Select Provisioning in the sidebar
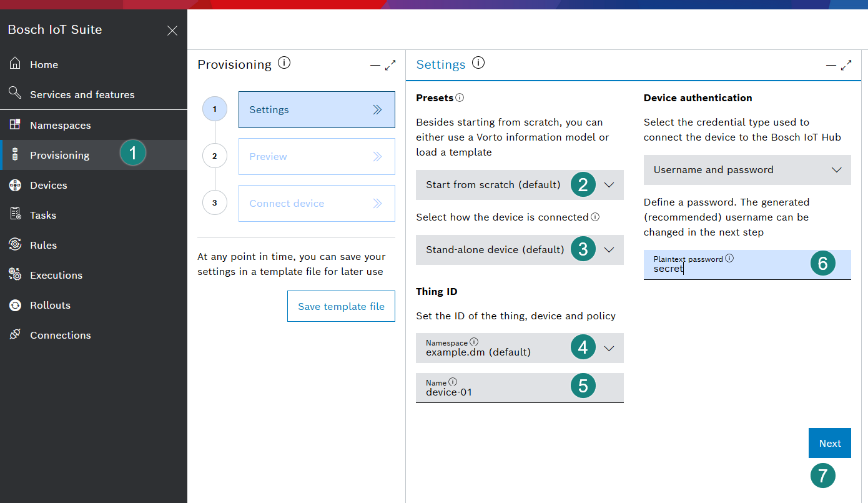868x503 pixels. tap(94, 155)
